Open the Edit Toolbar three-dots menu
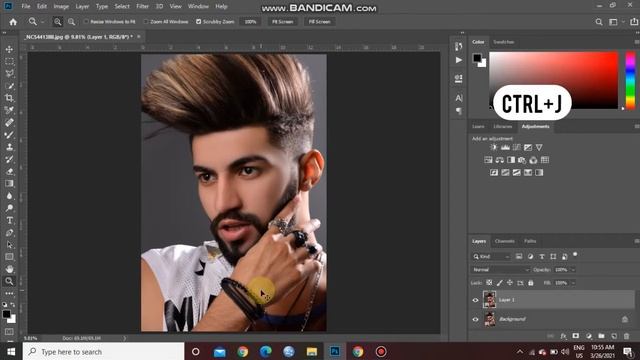 click(9, 293)
